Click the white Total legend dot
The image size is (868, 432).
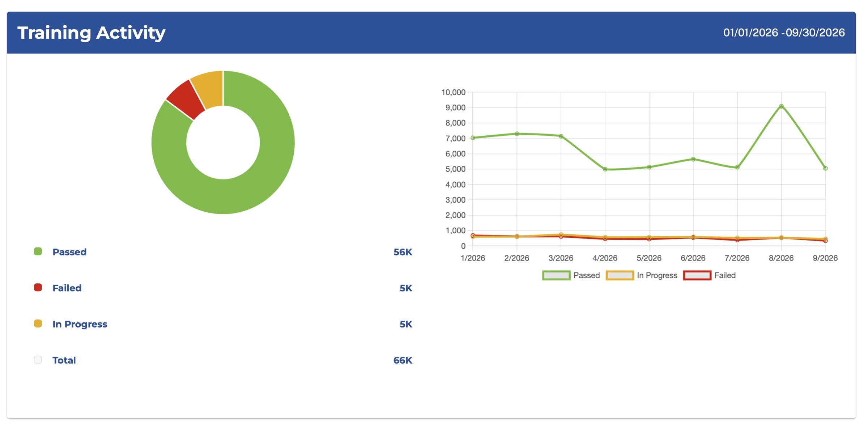click(x=38, y=360)
